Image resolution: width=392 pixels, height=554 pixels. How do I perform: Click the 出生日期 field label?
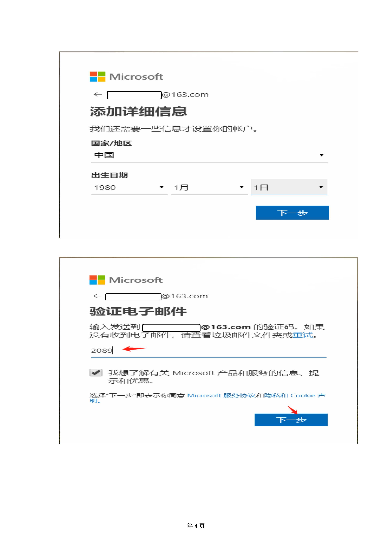pyautogui.click(x=109, y=175)
